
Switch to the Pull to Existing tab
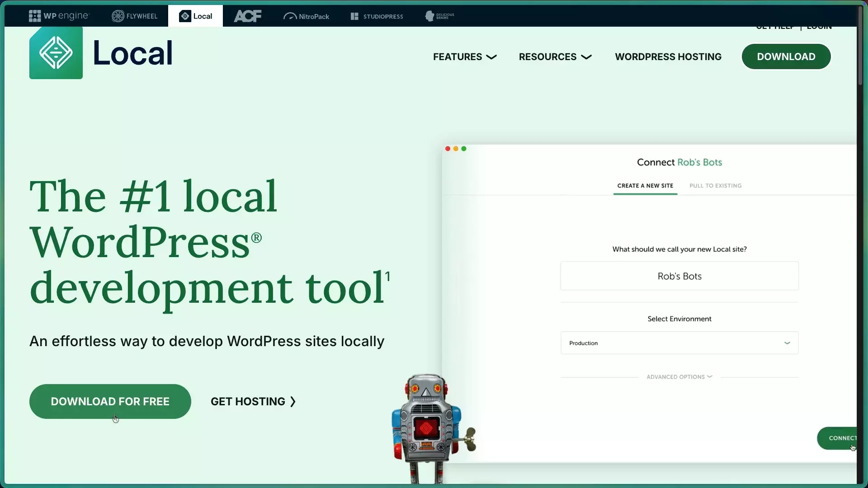[x=715, y=185]
